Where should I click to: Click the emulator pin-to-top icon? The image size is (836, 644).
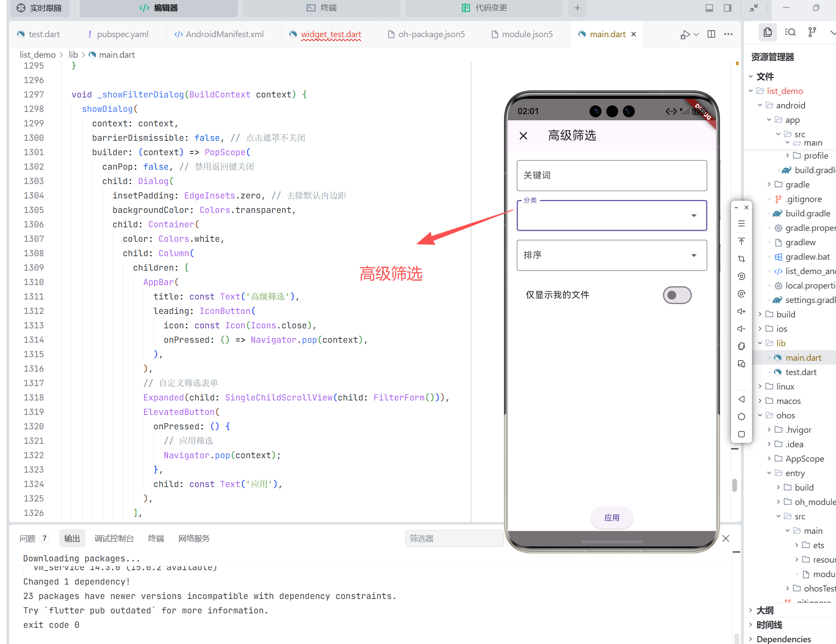click(742, 241)
